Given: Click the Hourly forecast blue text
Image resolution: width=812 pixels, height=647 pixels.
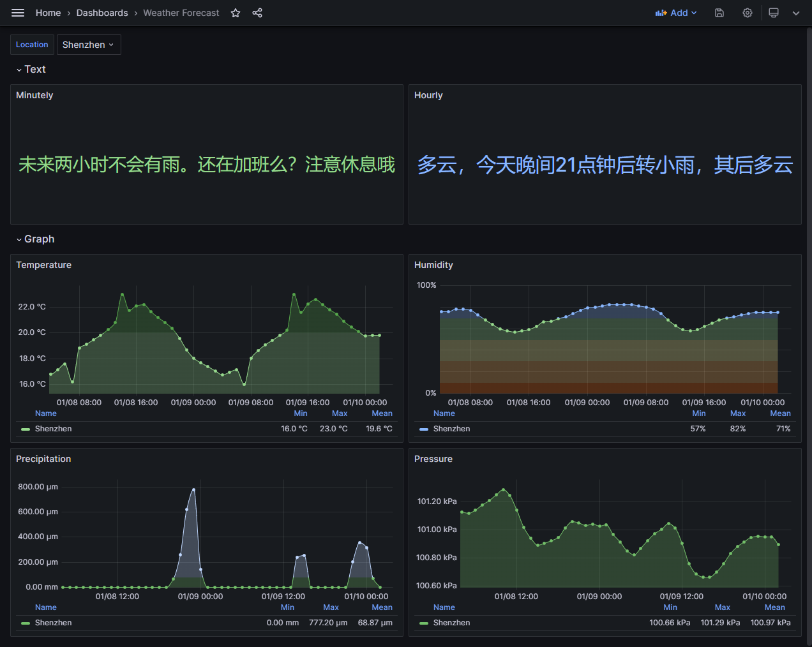Looking at the screenshot, I should click(605, 165).
